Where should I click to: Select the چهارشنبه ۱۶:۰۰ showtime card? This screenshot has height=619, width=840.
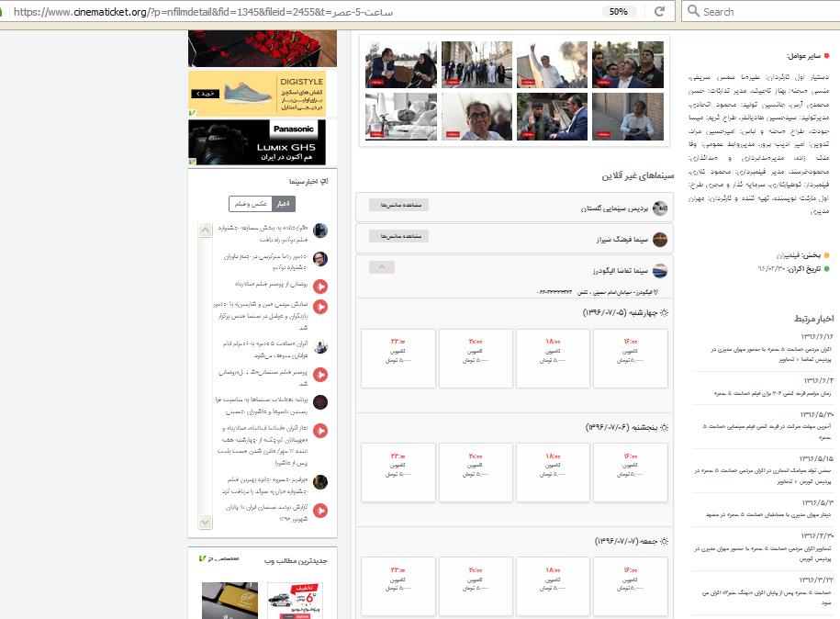[631, 358]
